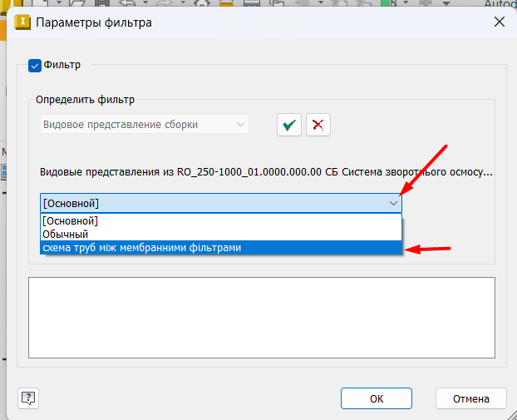Uncheck the Фильтр checkbox
Viewport: 517px width, 420px height.
35,66
